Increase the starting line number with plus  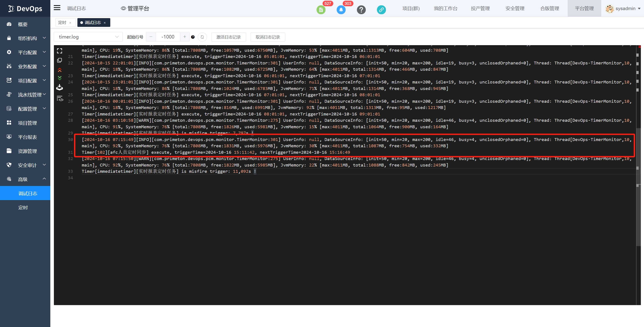185,37
